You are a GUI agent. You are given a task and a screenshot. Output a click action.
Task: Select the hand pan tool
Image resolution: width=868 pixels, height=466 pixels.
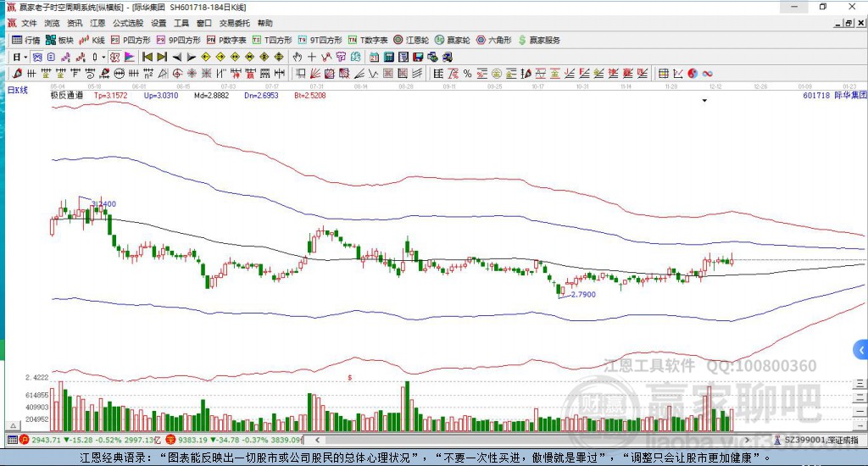point(298,57)
